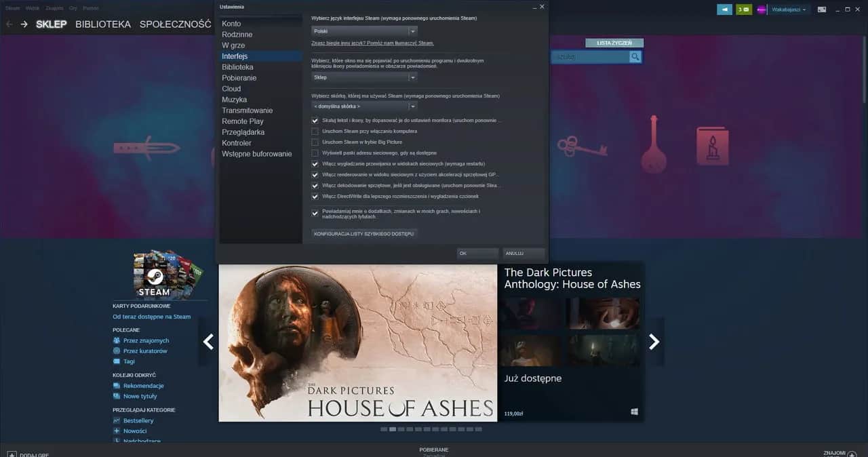Image resolution: width=868 pixels, height=457 pixels.
Task: Click the magnifying glass search icon
Action: click(x=635, y=57)
